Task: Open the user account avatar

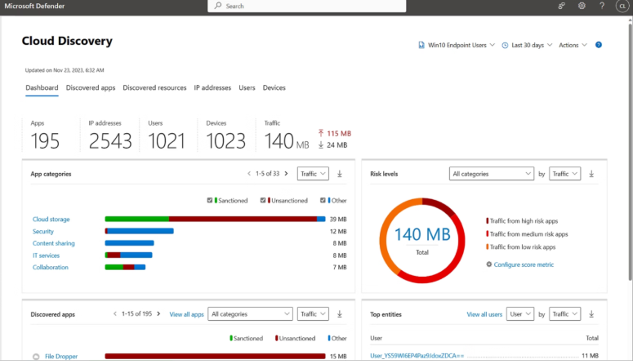Action: click(x=622, y=6)
